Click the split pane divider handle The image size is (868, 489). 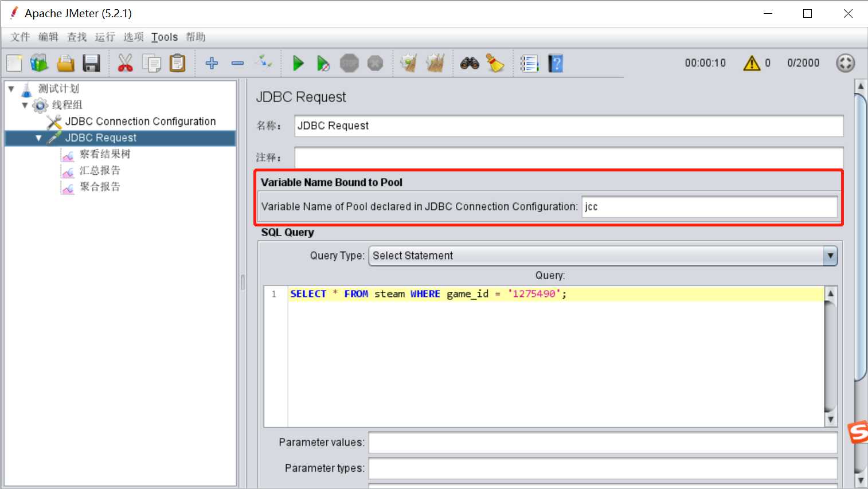[243, 282]
